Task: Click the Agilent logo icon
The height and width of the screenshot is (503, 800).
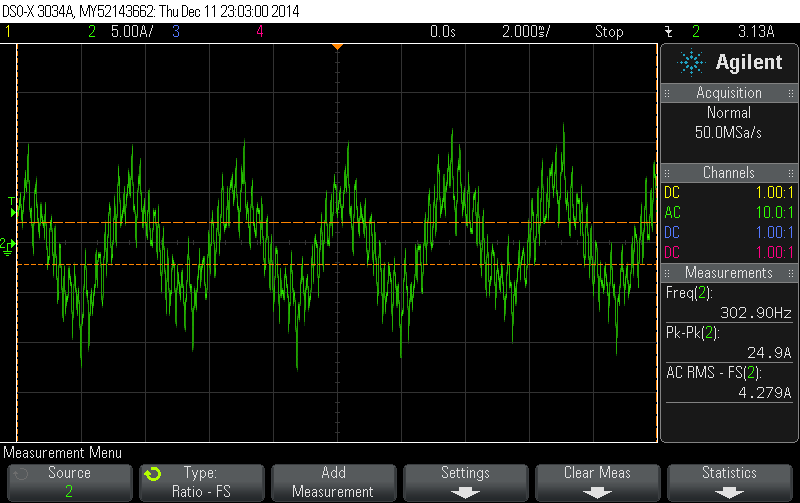Action: pos(691,63)
